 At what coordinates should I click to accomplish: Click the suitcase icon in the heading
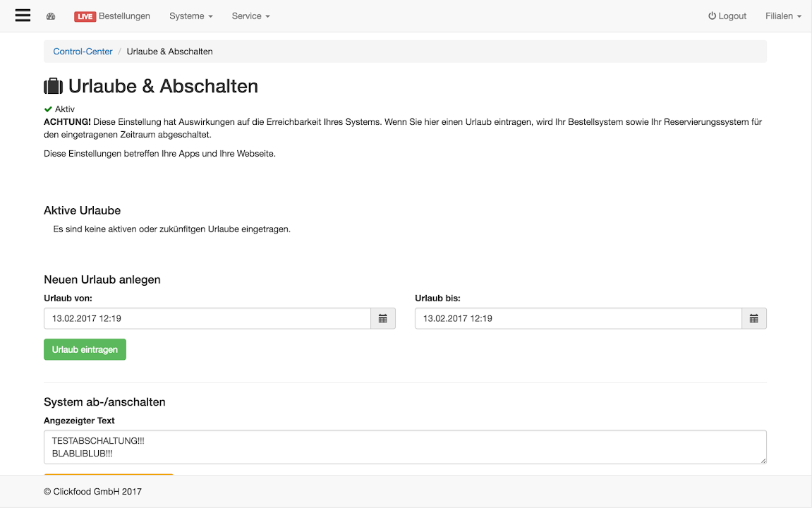(54, 86)
